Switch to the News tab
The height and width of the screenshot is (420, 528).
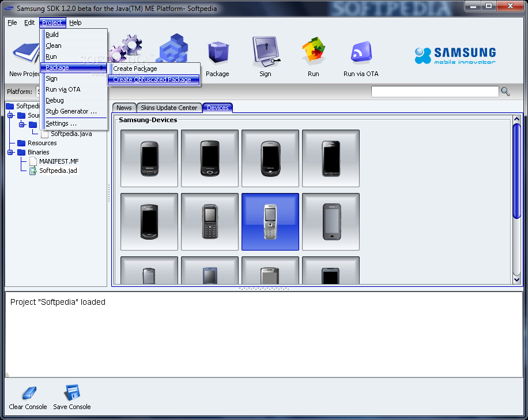[x=124, y=108]
